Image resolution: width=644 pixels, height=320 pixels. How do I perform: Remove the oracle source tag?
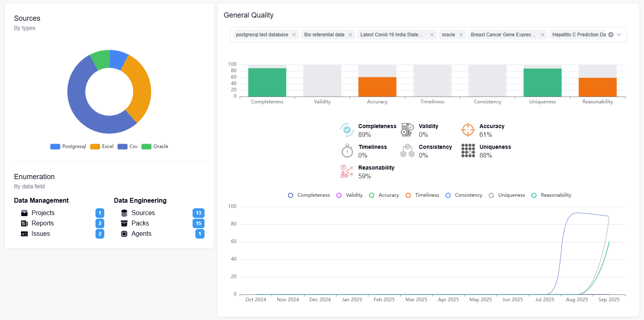461,35
